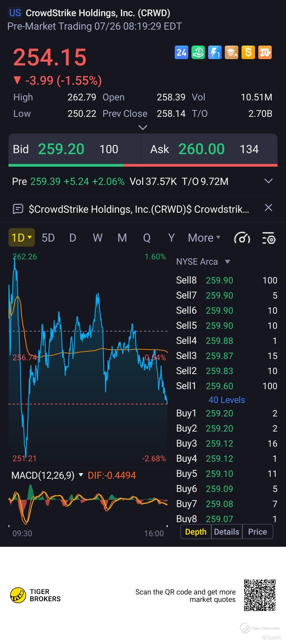Screen dimensions: 286x644
Task: Select the Details tab
Action: point(227,532)
